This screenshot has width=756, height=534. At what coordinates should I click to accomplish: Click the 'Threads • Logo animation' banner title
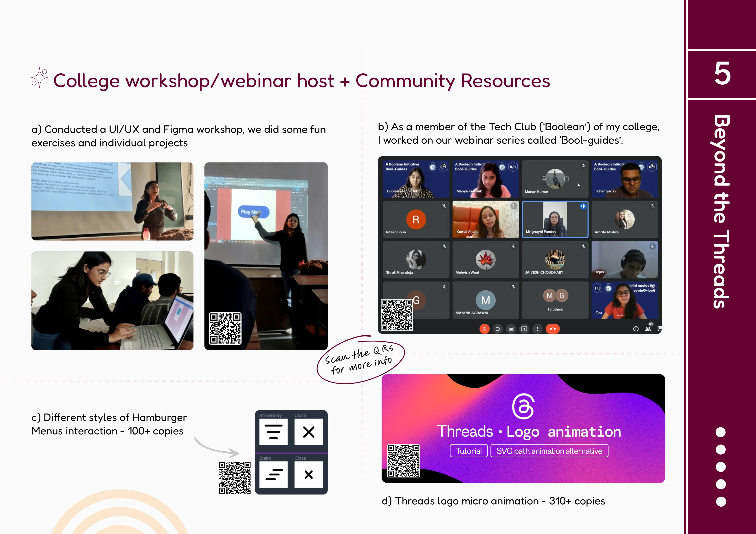click(529, 431)
